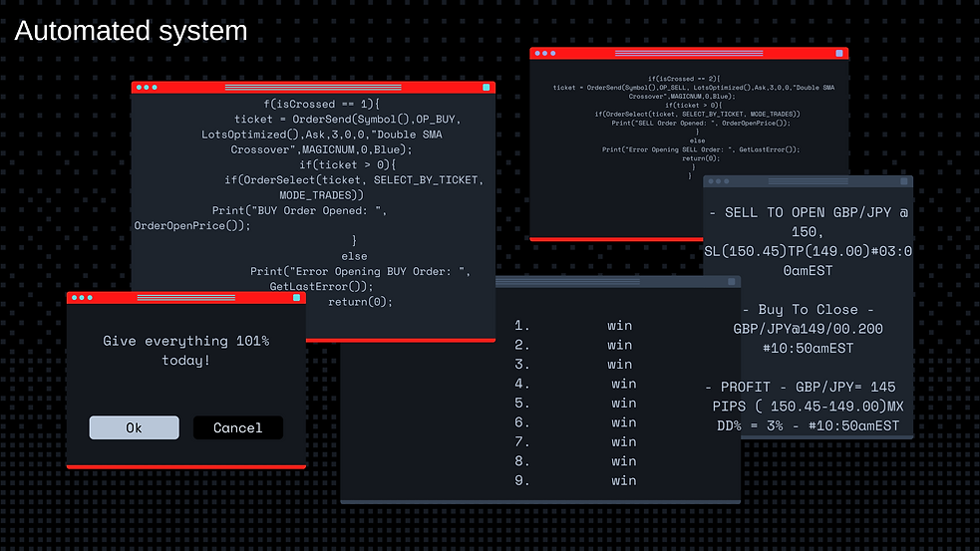Screen dimensions: 980x551
Task: Click the '- Buy To Close -' line
Action: pyautogui.click(x=809, y=309)
